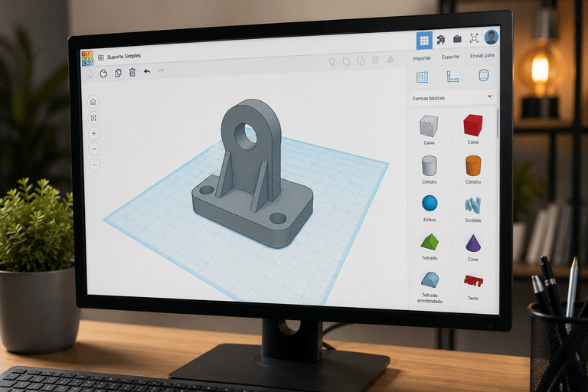The width and height of the screenshot is (588, 392).
Task: Toggle the workplane tool icon
Action: point(422,77)
